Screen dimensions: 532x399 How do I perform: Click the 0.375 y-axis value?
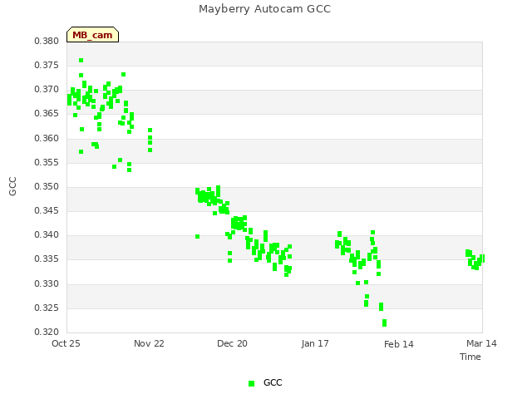47,65
